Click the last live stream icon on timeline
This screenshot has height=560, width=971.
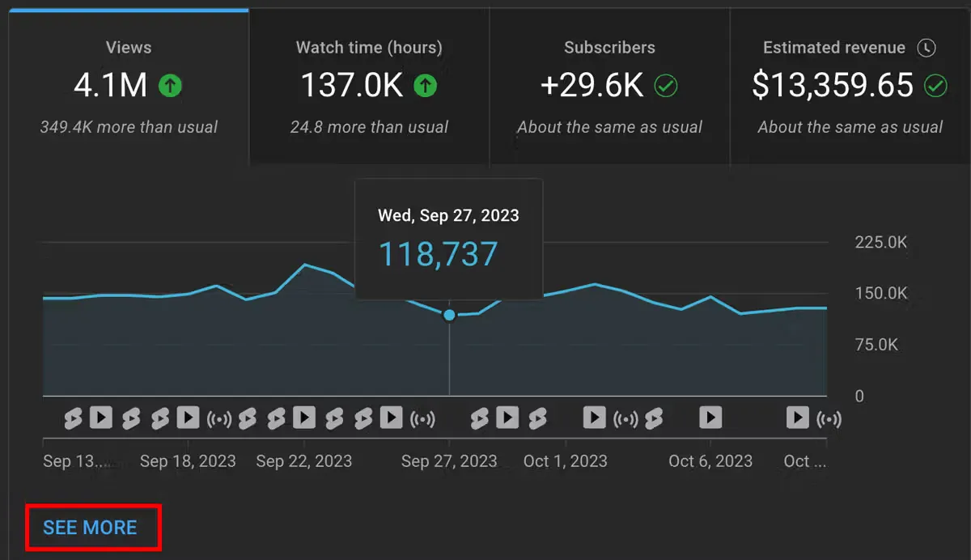coord(829,418)
